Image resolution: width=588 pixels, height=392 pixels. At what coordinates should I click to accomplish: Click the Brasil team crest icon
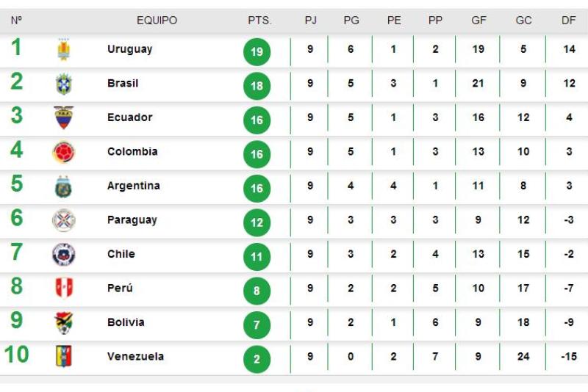coord(64,84)
